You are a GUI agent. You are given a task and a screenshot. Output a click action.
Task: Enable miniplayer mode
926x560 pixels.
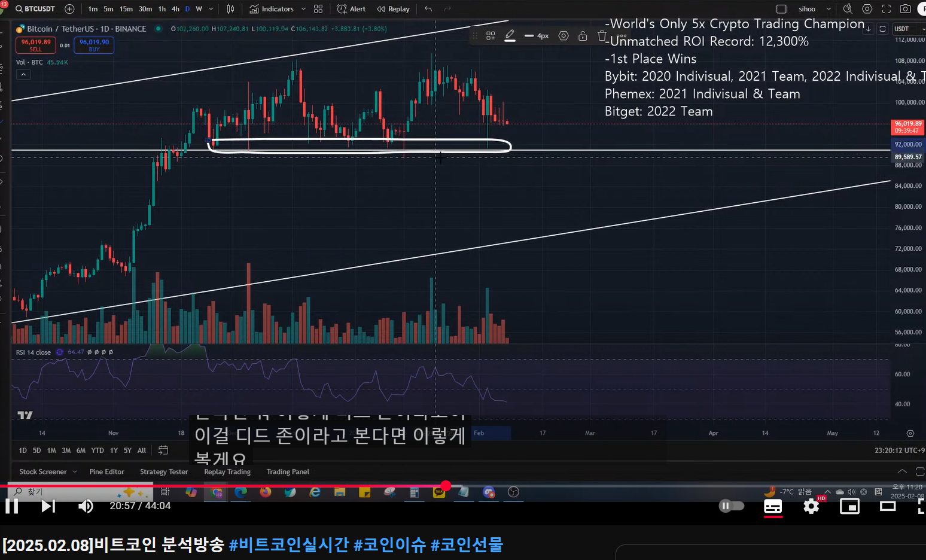850,507
